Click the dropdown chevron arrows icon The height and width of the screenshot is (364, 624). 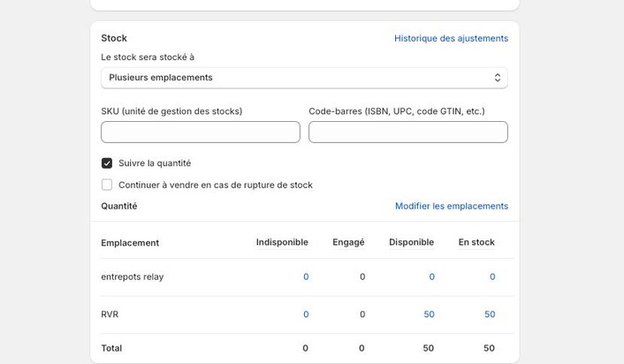click(497, 78)
